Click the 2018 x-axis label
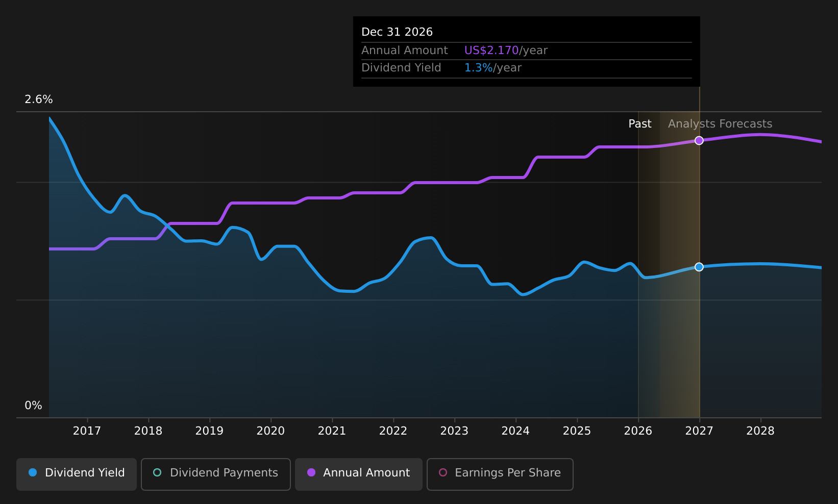The width and height of the screenshot is (838, 504). [148, 431]
